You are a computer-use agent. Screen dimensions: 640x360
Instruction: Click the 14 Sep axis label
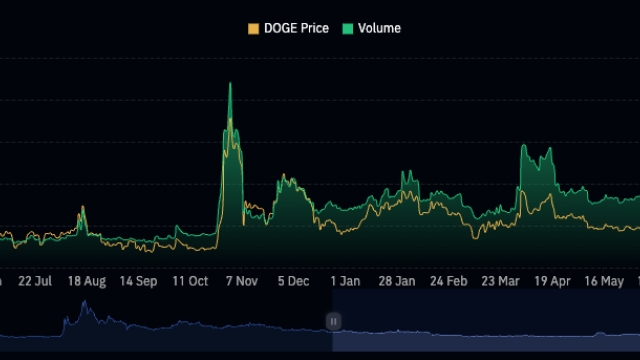(138, 281)
